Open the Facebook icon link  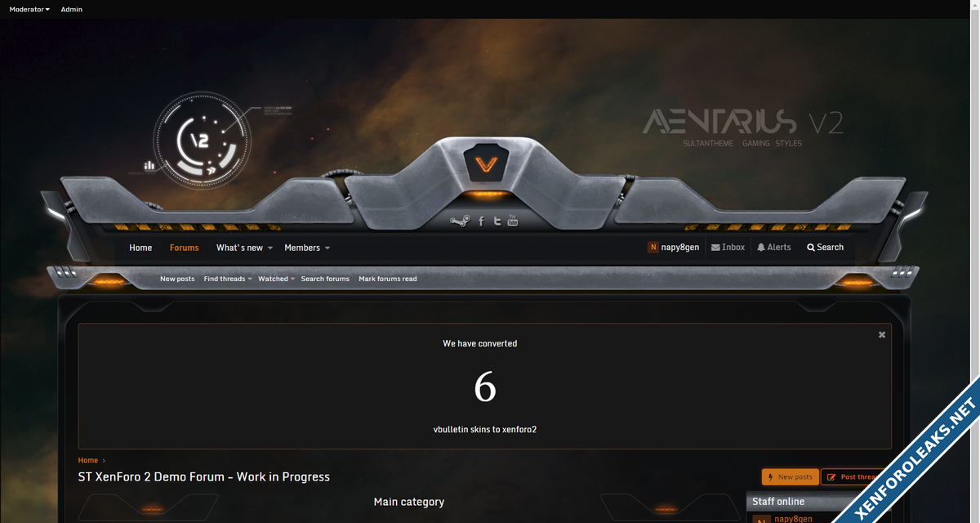pyautogui.click(x=481, y=221)
